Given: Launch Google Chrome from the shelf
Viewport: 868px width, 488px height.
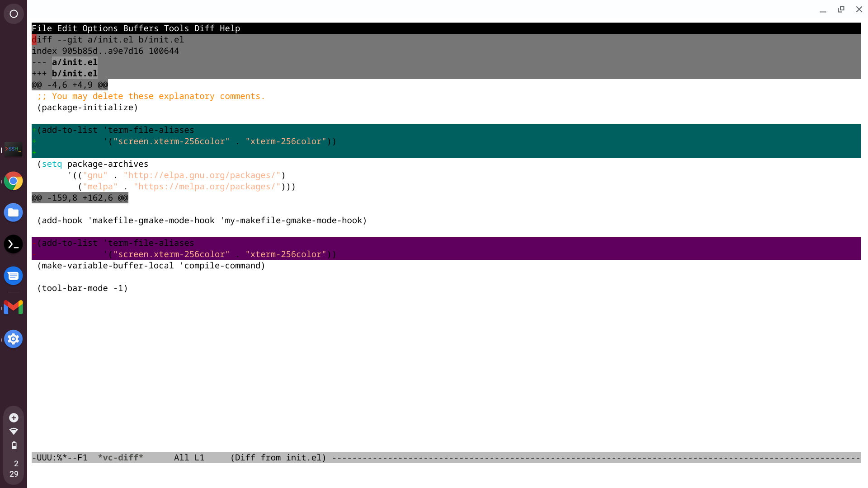Looking at the screenshot, I should tap(13, 181).
